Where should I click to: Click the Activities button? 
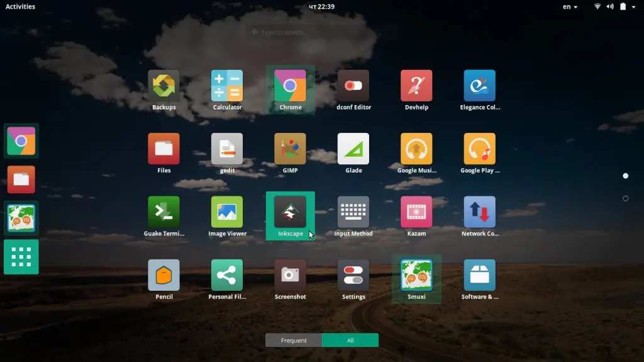(20, 6)
